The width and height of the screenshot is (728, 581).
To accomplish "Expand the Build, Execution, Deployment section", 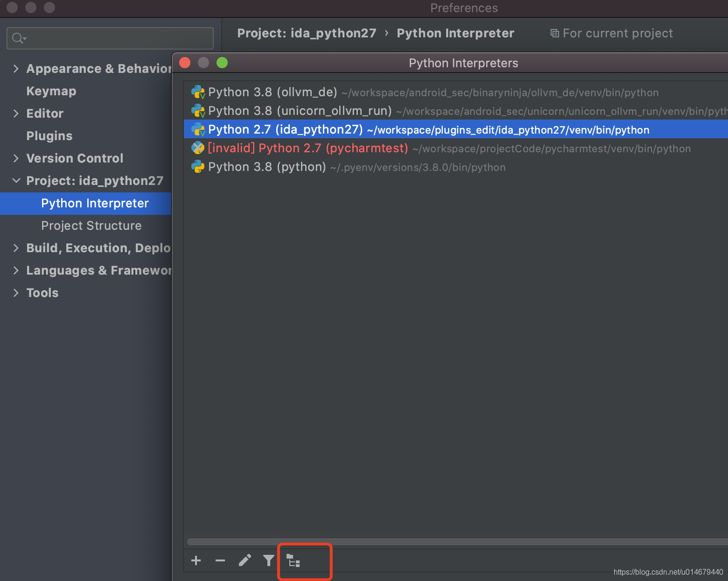I will pyautogui.click(x=16, y=248).
